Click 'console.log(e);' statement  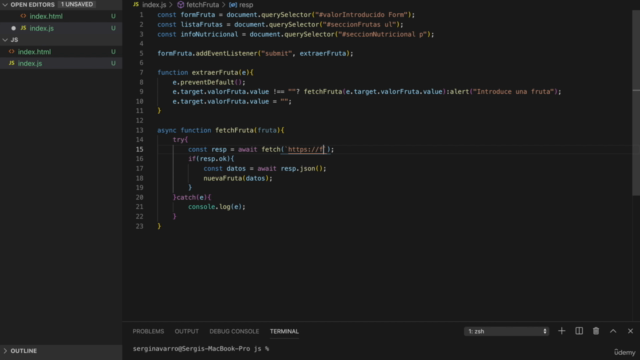[217, 207]
